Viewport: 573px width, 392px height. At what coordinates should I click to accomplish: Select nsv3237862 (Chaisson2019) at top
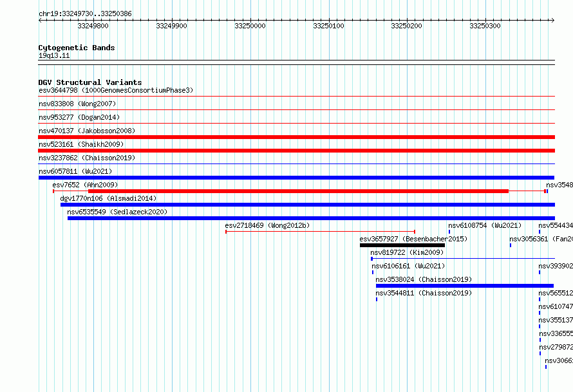pos(87,158)
